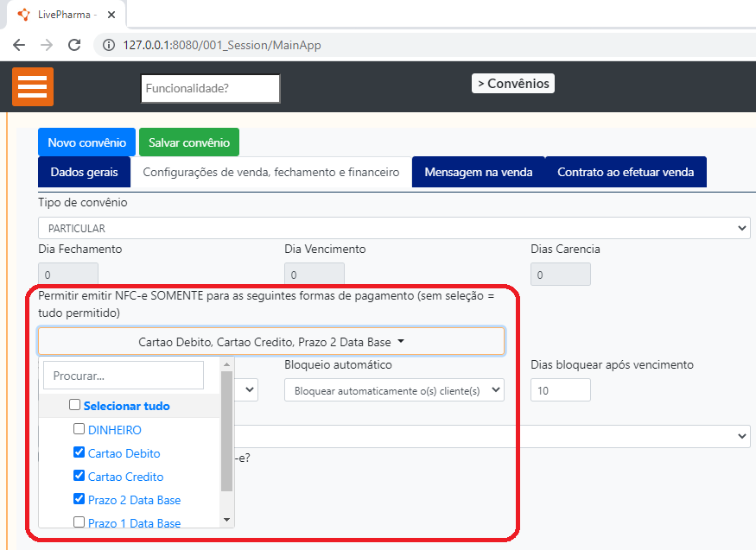Open the orange hamburger menu
The height and width of the screenshot is (550, 756).
click(33, 87)
